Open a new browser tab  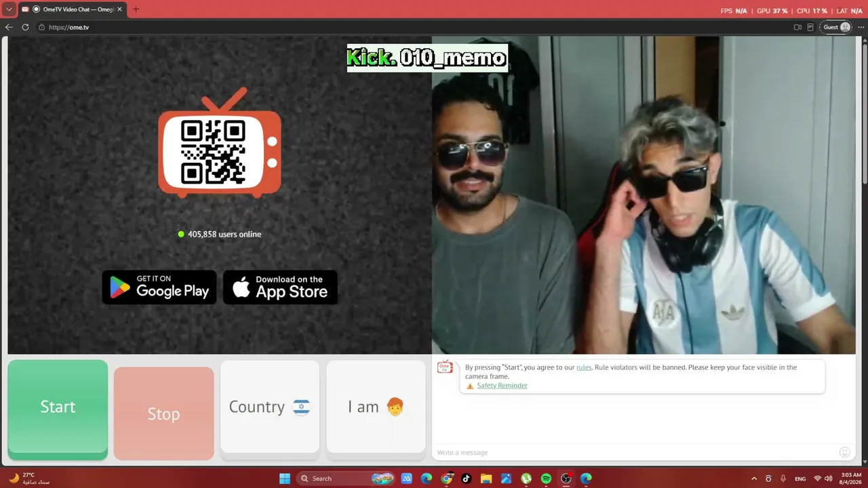click(136, 9)
